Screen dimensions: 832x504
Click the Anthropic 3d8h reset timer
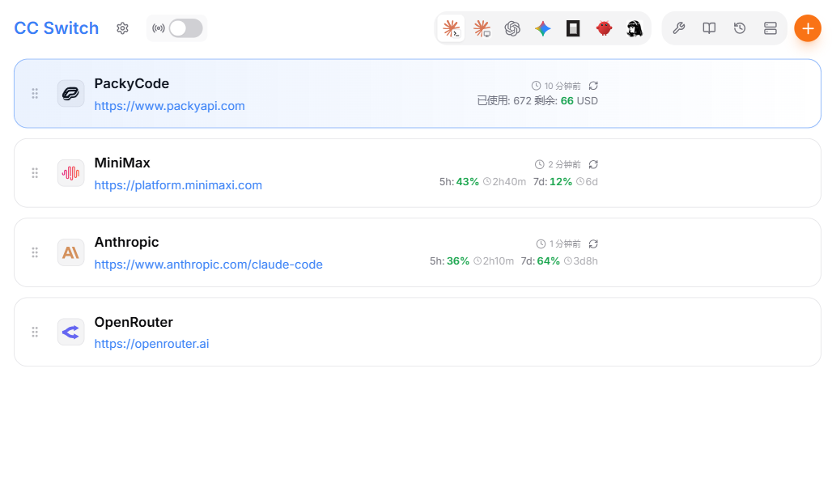click(581, 261)
